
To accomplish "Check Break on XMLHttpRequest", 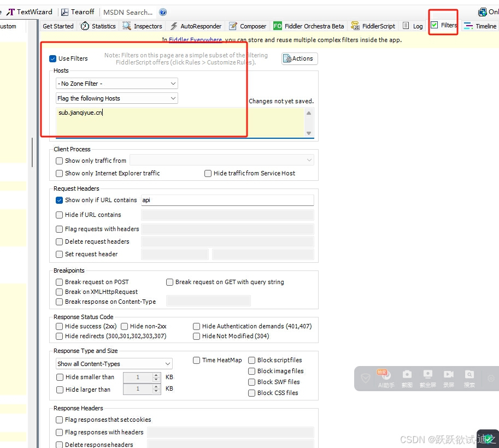I will coord(59,292).
